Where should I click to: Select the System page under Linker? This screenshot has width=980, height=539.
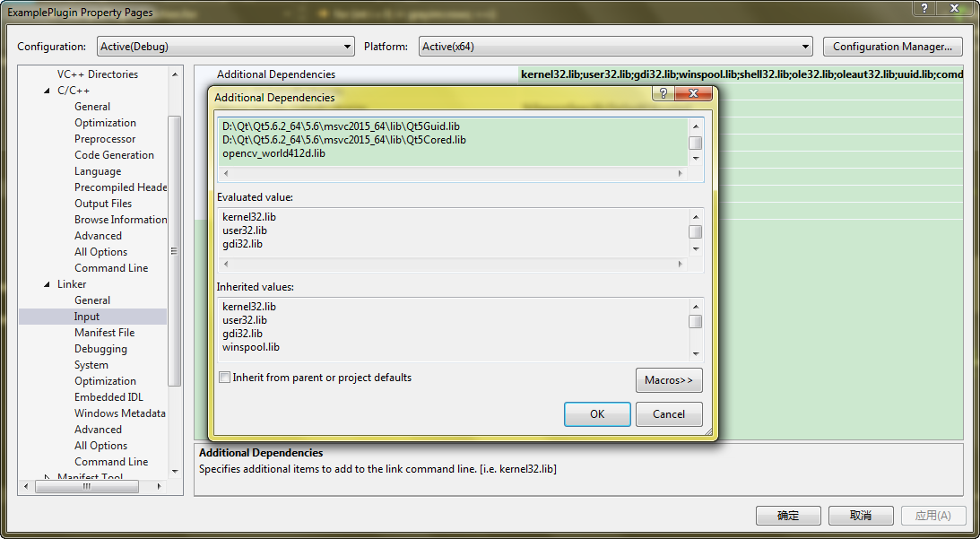[91, 364]
